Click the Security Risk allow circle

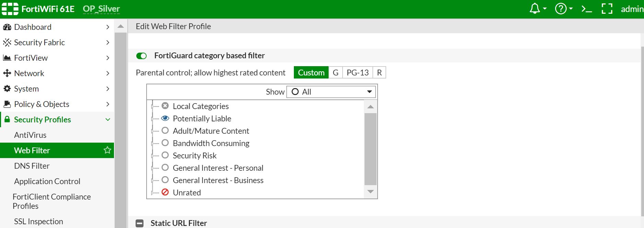pyautogui.click(x=165, y=155)
